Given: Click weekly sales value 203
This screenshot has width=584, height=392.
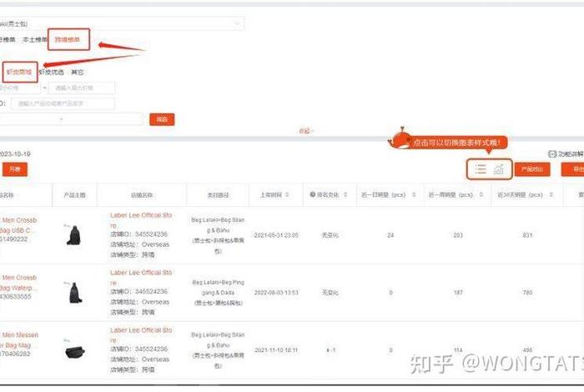Looking at the screenshot, I should (458, 235).
